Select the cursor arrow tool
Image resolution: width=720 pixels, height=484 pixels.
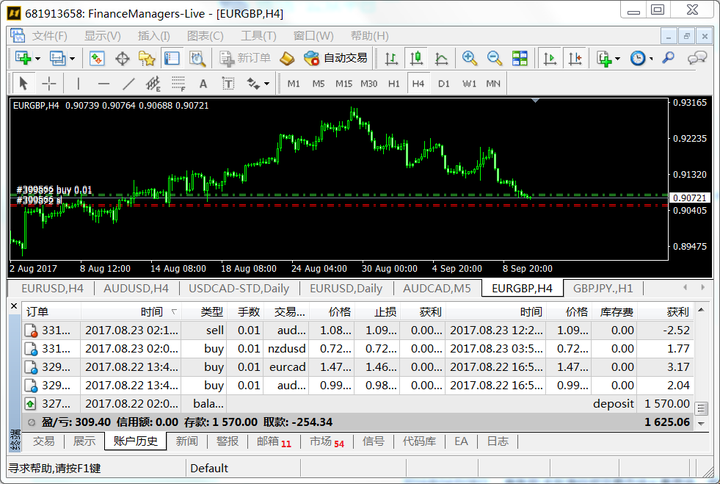[x=23, y=84]
